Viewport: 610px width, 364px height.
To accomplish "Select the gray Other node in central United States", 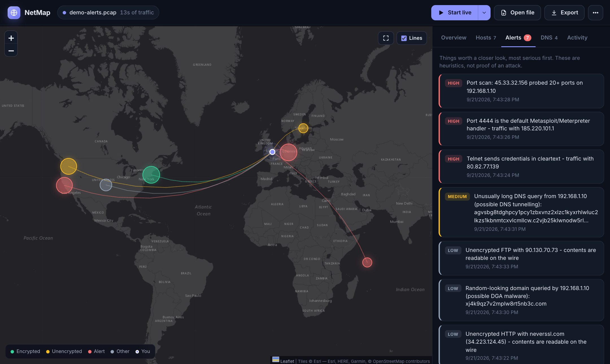I will click(x=106, y=185).
